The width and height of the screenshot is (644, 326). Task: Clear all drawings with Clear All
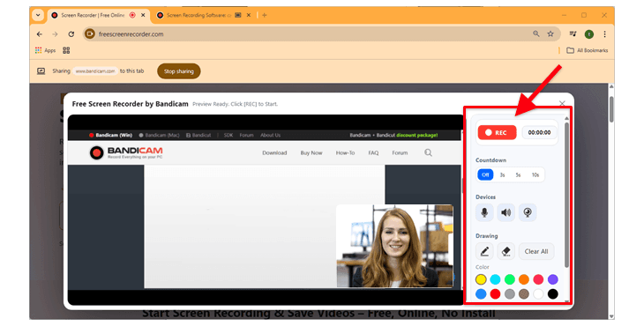[x=536, y=251]
